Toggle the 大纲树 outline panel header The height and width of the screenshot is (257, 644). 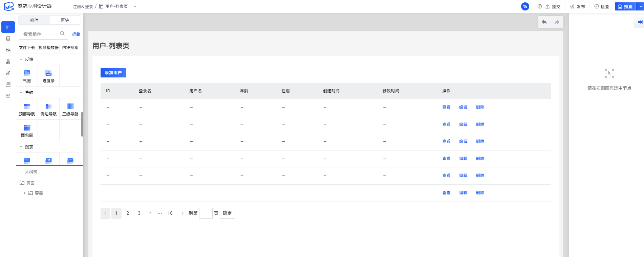(x=28, y=172)
